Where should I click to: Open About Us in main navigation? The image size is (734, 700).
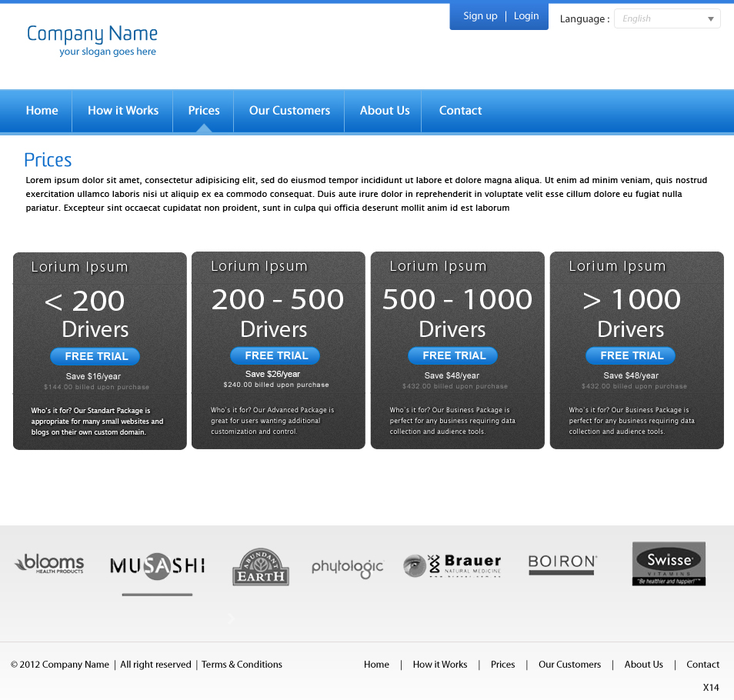pyautogui.click(x=385, y=111)
